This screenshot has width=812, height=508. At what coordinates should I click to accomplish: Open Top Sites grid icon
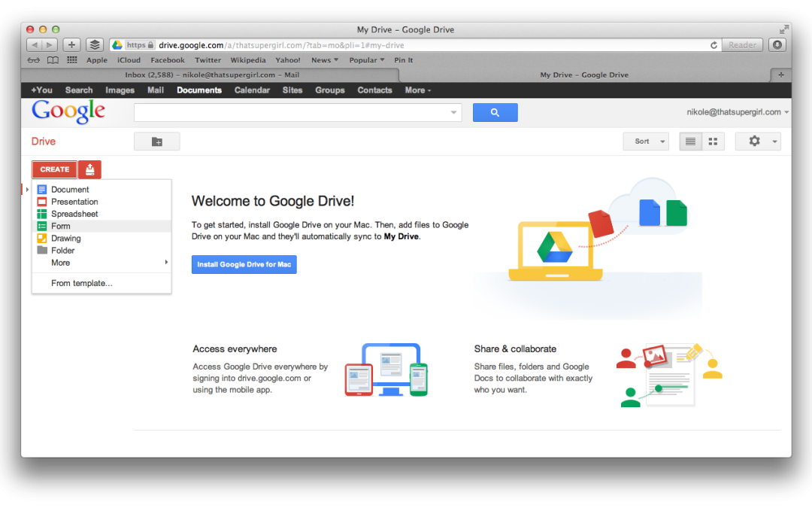pos(72,60)
